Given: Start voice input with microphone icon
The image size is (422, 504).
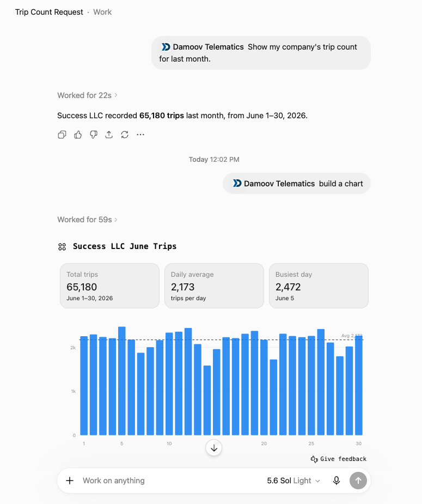Looking at the screenshot, I should pyautogui.click(x=337, y=481).
